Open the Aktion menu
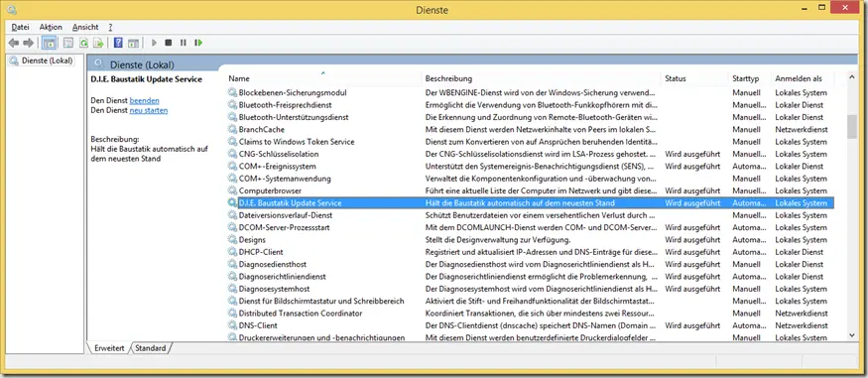The image size is (868, 378). [x=51, y=27]
